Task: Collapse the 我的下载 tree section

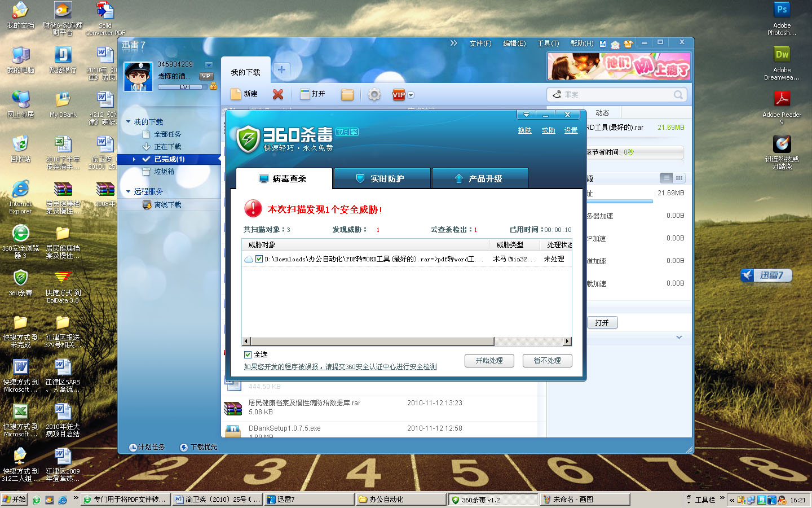Action: [x=129, y=122]
